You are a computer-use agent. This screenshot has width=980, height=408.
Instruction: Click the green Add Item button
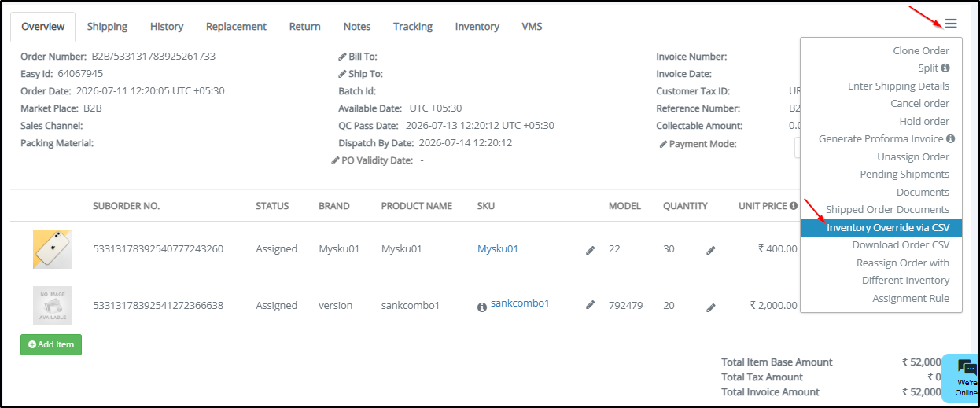coord(51,344)
